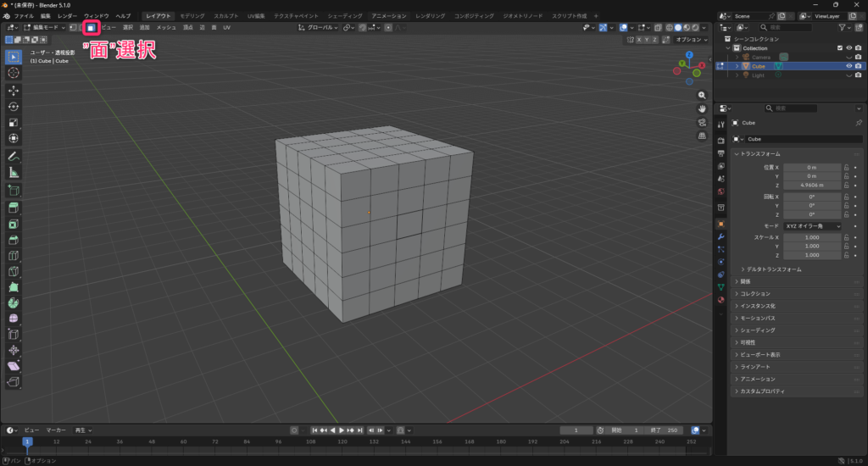Viewport: 868px width, 466px height.
Task: Toggle the camera view icon in viewport
Action: (x=703, y=122)
